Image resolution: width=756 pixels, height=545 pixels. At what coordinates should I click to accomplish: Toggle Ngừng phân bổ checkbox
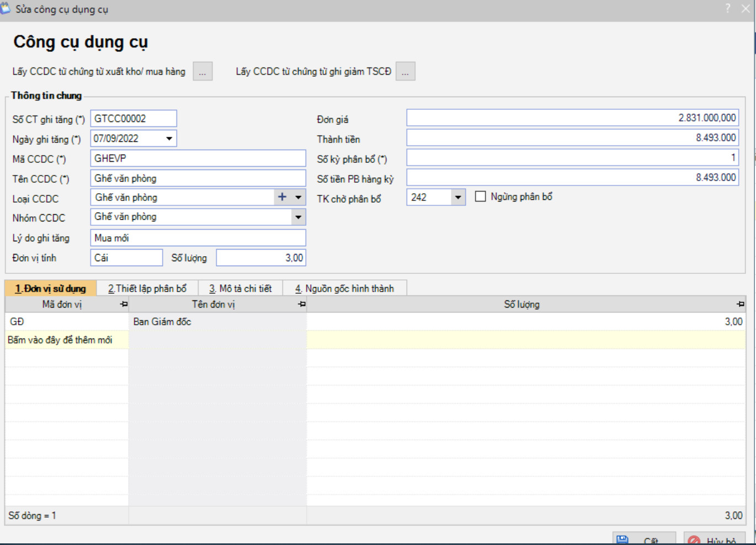[481, 197]
